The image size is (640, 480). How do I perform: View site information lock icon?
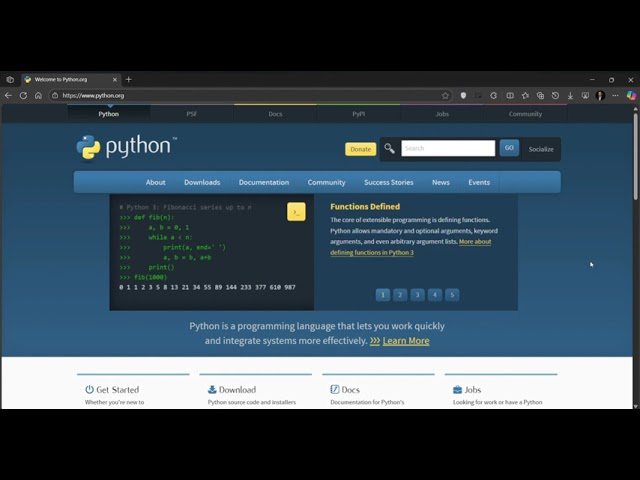tap(55, 96)
